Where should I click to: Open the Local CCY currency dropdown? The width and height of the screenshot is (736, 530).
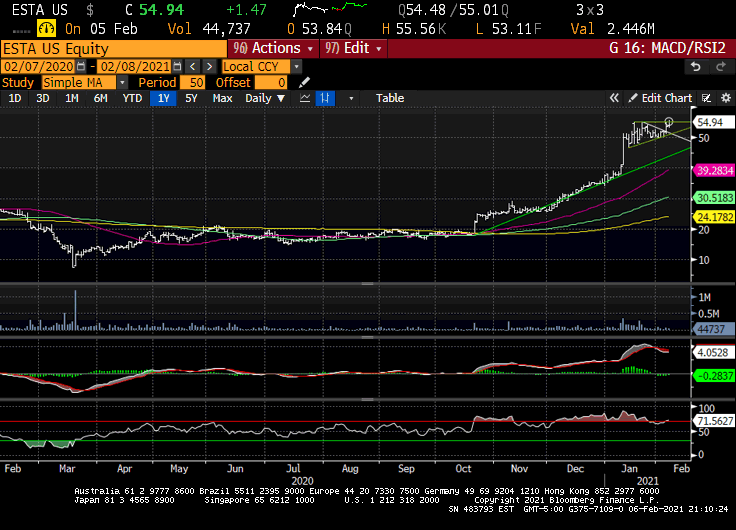(x=296, y=67)
